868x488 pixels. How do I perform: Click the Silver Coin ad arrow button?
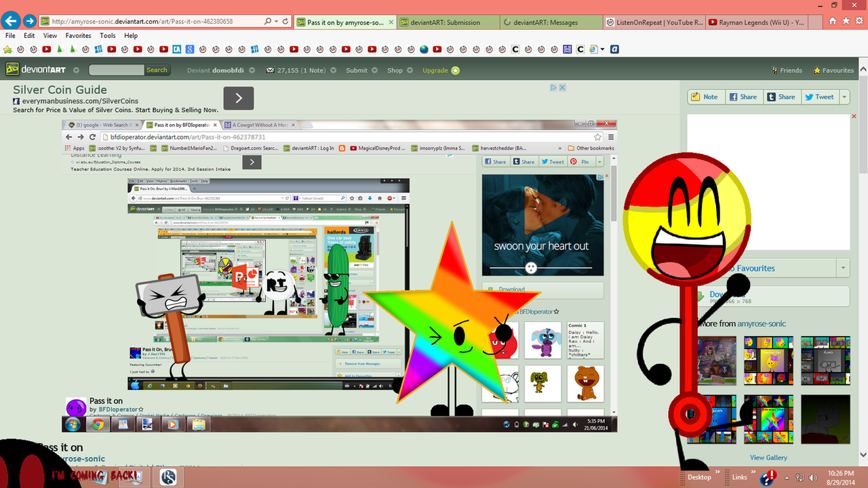[239, 98]
